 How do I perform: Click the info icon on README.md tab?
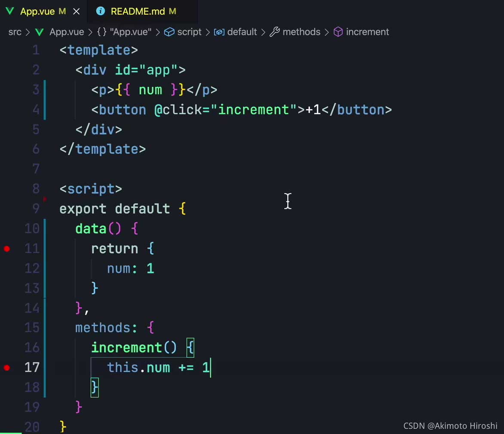(101, 12)
